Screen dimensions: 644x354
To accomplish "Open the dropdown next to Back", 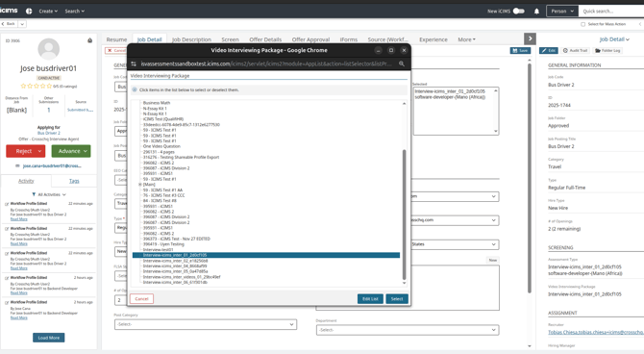I will coord(22,24).
